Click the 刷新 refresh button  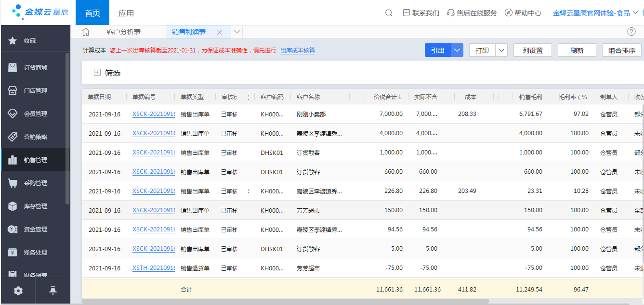coord(577,50)
